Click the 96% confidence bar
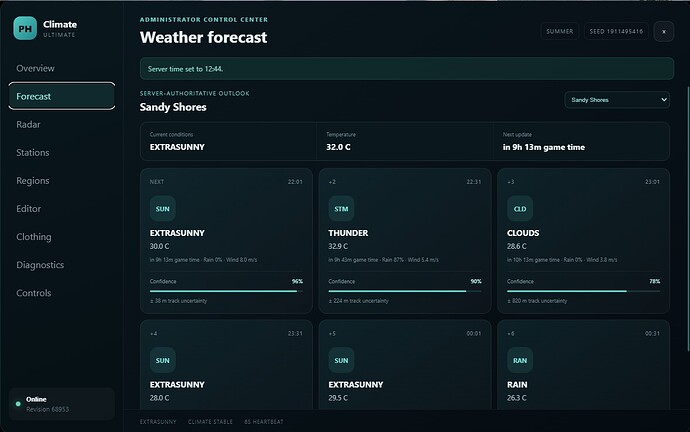690x432 pixels. pyautogui.click(x=226, y=291)
